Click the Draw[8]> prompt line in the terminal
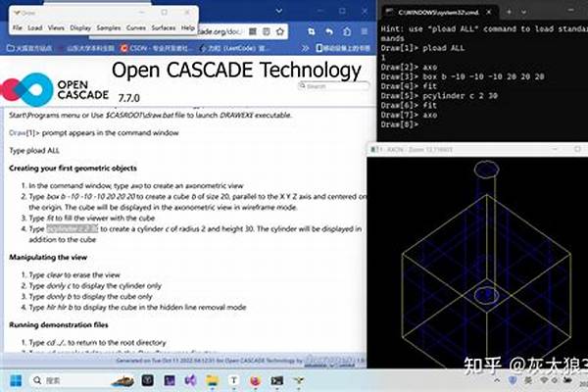This screenshot has height=392, width=588. pyautogui.click(x=400, y=124)
